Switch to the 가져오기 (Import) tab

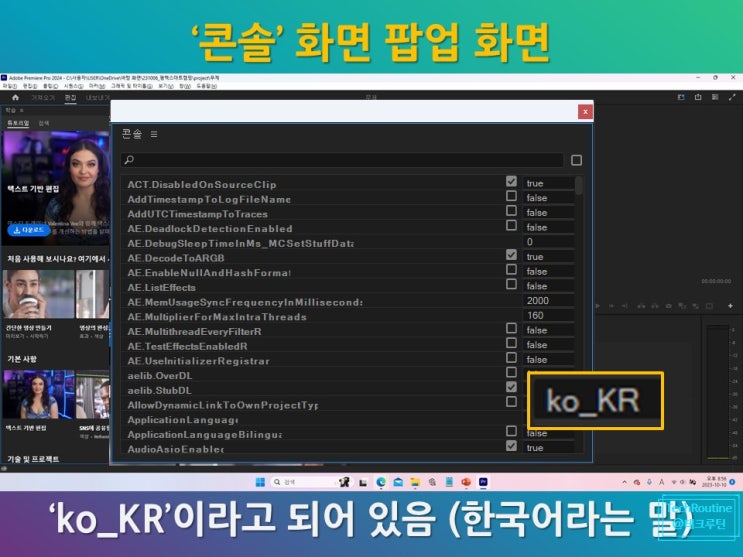[x=43, y=97]
